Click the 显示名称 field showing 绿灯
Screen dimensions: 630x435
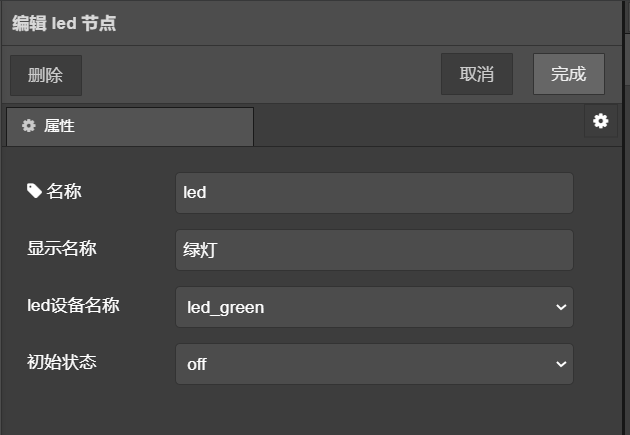pyautogui.click(x=374, y=249)
